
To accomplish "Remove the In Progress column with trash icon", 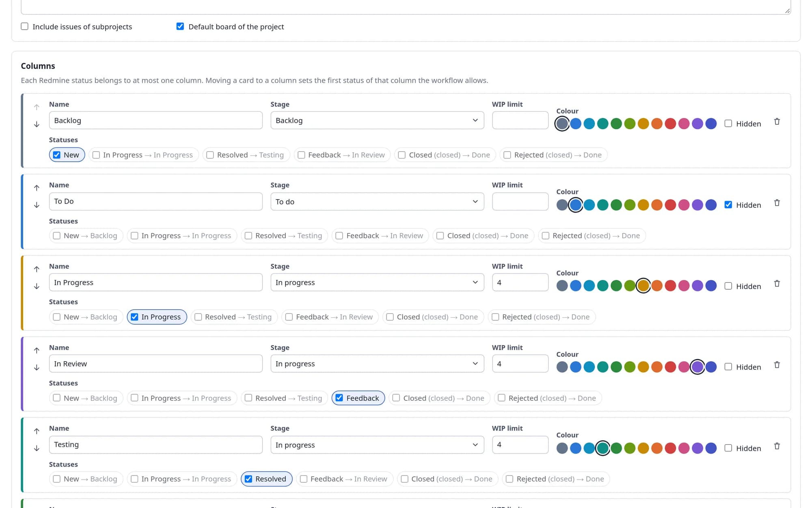I will [x=777, y=284].
